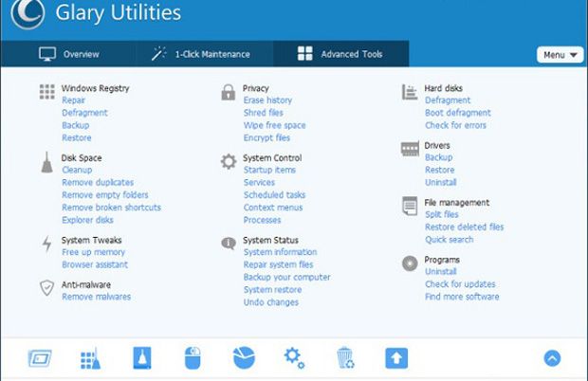The height and width of the screenshot is (381, 588).
Task: Open Services under System Control
Action: coord(259,183)
